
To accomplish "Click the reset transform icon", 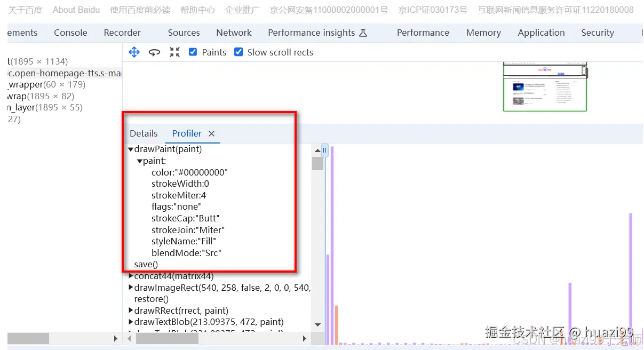I will [174, 52].
